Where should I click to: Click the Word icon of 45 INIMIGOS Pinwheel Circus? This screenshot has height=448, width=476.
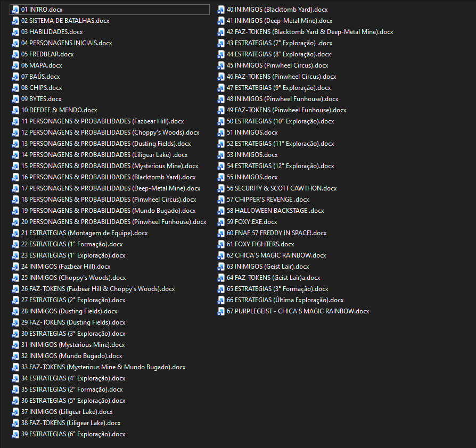(x=221, y=65)
